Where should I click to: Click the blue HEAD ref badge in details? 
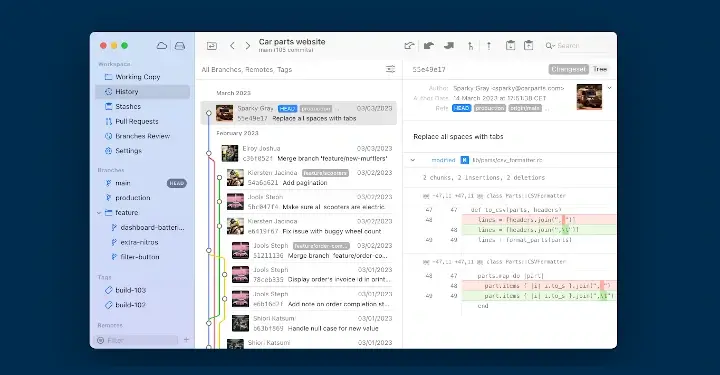click(461, 108)
